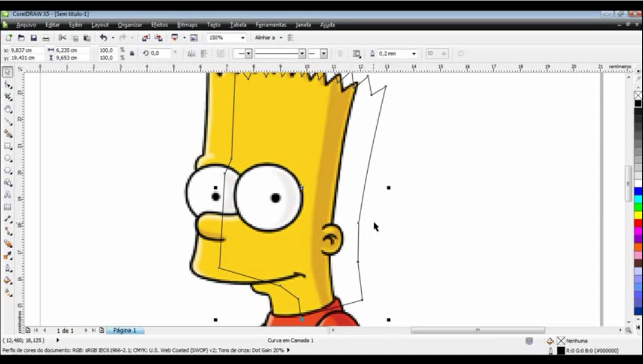Mirror object horizontally
The image size is (643, 364).
(192, 53)
